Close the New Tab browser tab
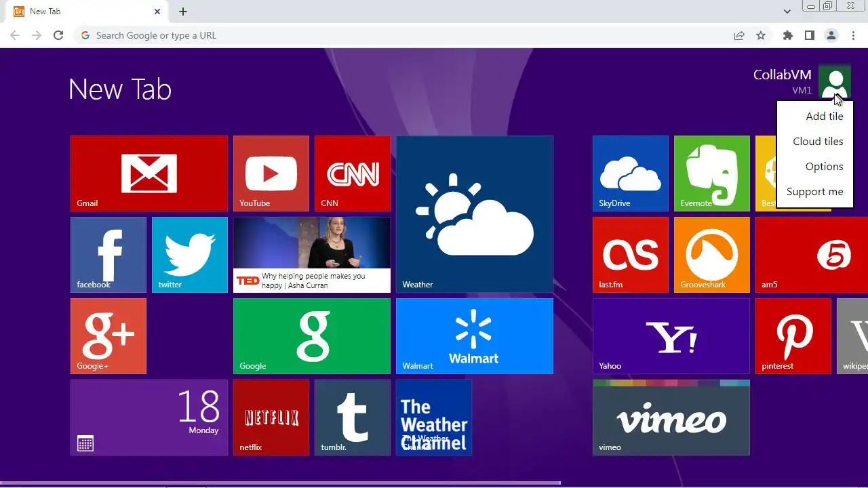 click(157, 12)
